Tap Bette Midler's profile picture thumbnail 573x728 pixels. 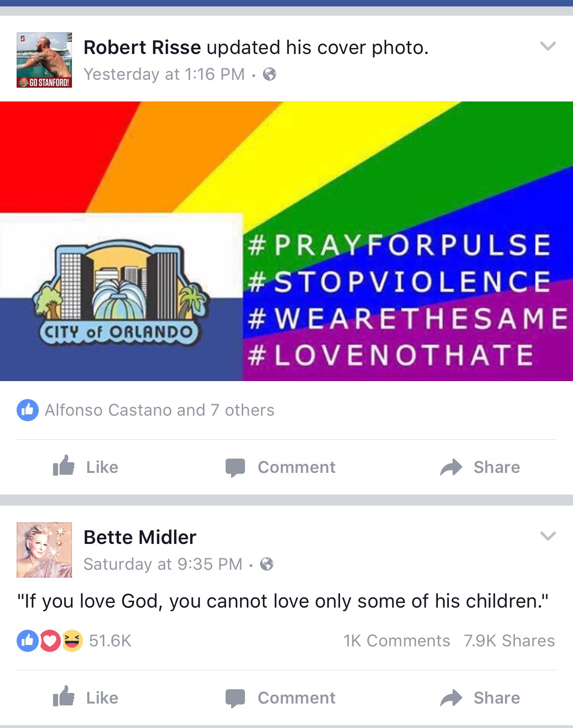[44, 550]
